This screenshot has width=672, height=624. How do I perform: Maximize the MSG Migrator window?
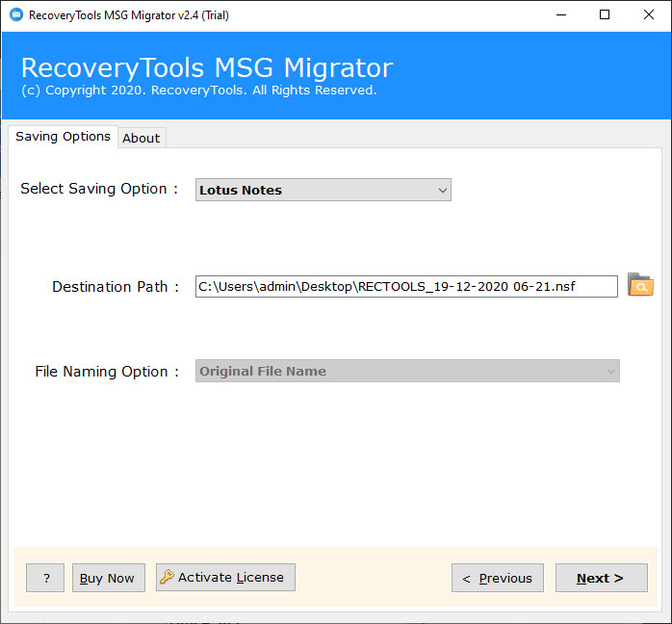pos(605,15)
